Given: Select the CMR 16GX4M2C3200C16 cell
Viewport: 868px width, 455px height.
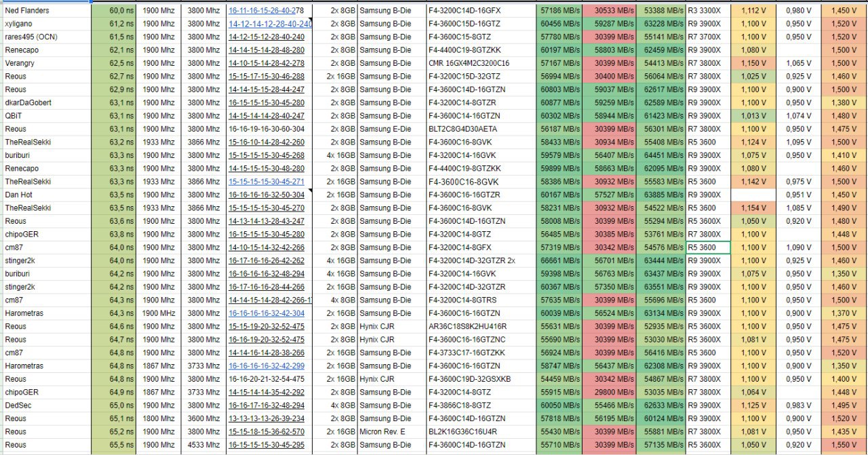Looking at the screenshot, I should [x=481, y=64].
